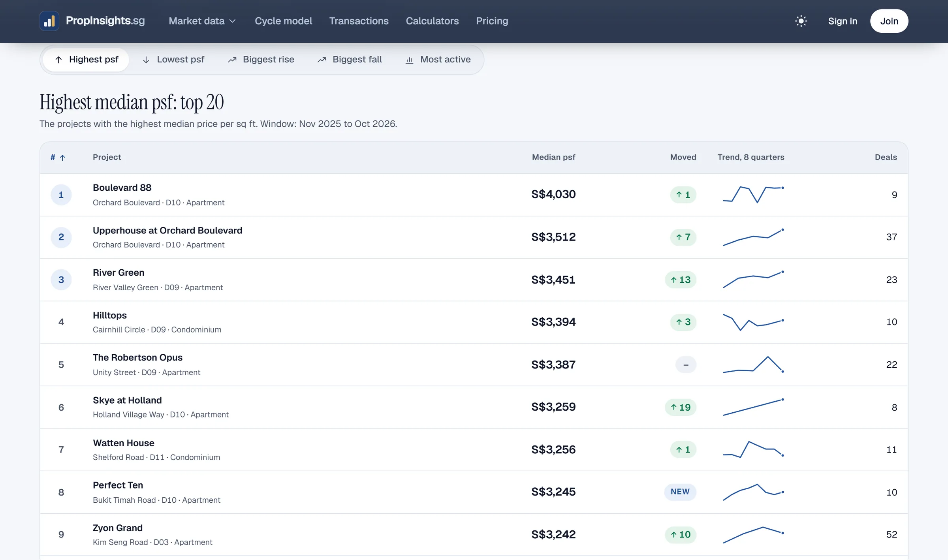Open the Calculators menu item

tap(432, 21)
